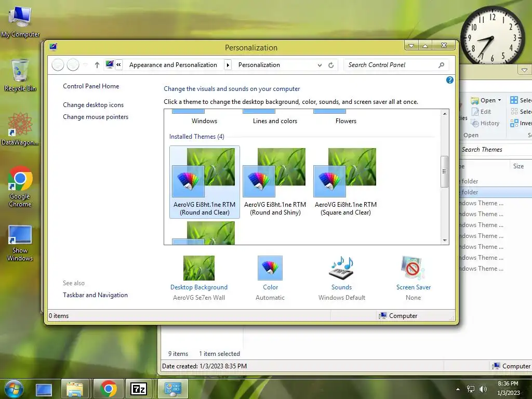The image size is (532, 399).
Task: Click the volume speaker tray icon
Action: coord(483,389)
